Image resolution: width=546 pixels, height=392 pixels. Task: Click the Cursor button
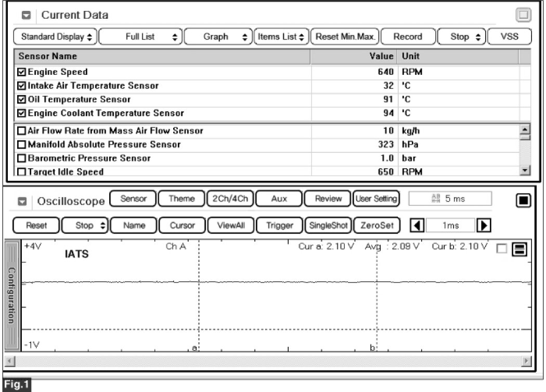pyautogui.click(x=183, y=226)
